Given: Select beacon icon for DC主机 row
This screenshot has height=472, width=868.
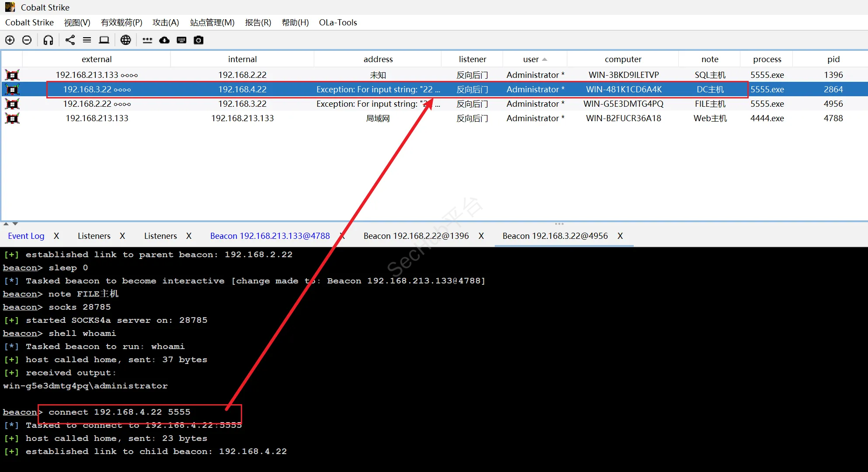Looking at the screenshot, I should [12, 89].
